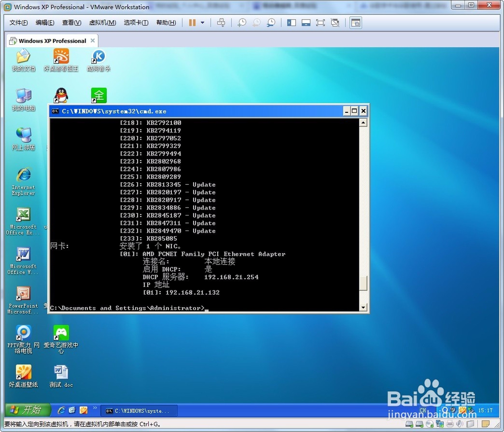
Task: Click the IP address 192.168.21.132 text
Action: (x=193, y=293)
